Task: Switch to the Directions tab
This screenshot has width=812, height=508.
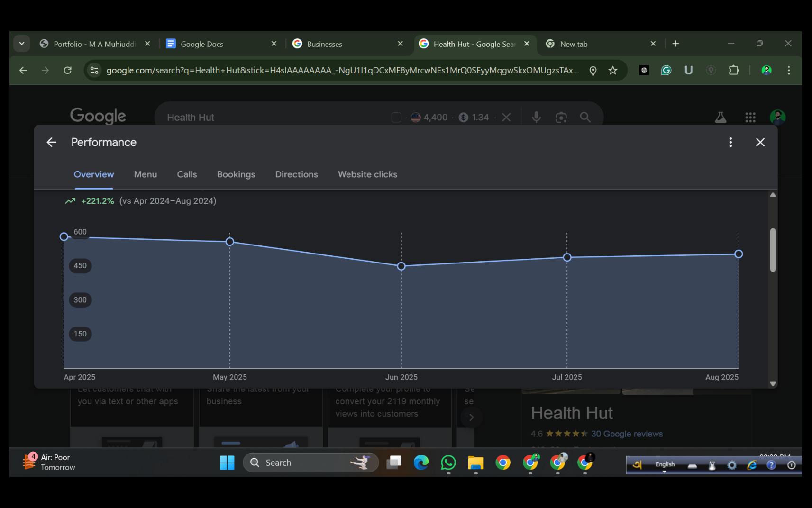Action: point(296,174)
